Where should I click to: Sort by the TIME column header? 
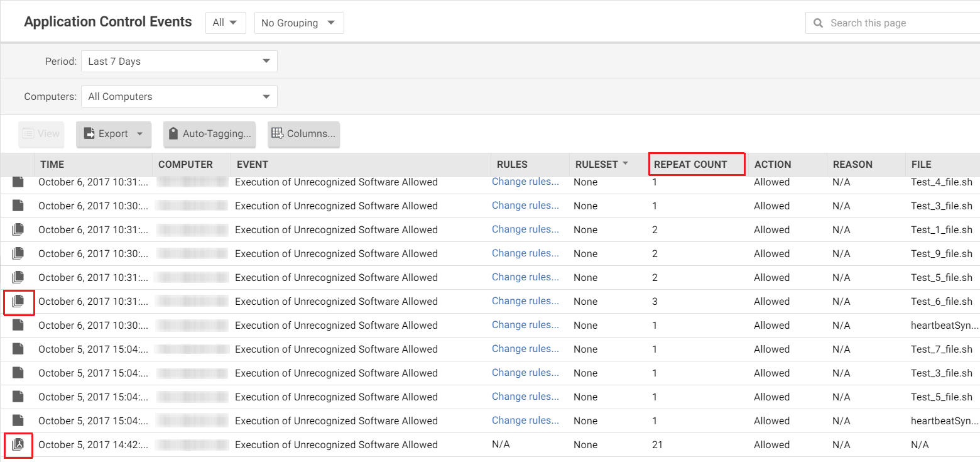point(53,165)
